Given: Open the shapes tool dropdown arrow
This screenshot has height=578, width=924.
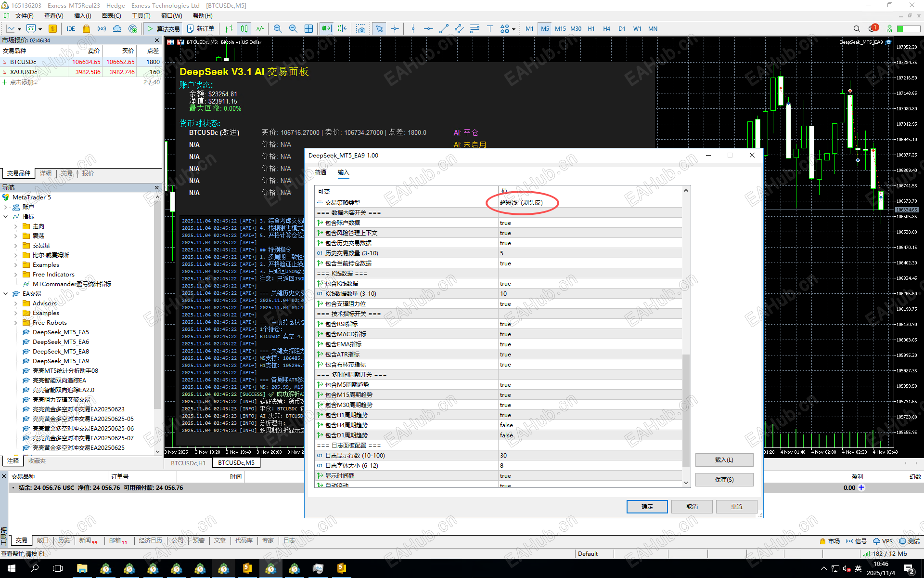Looking at the screenshot, I should tap(514, 29).
